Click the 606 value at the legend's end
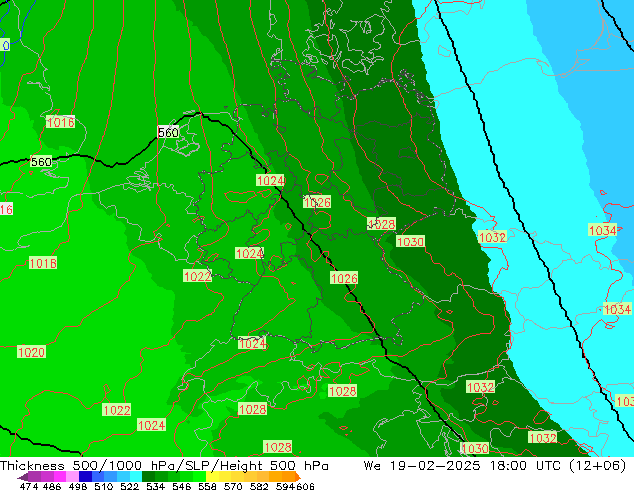The height and width of the screenshot is (490, 634). (x=305, y=486)
